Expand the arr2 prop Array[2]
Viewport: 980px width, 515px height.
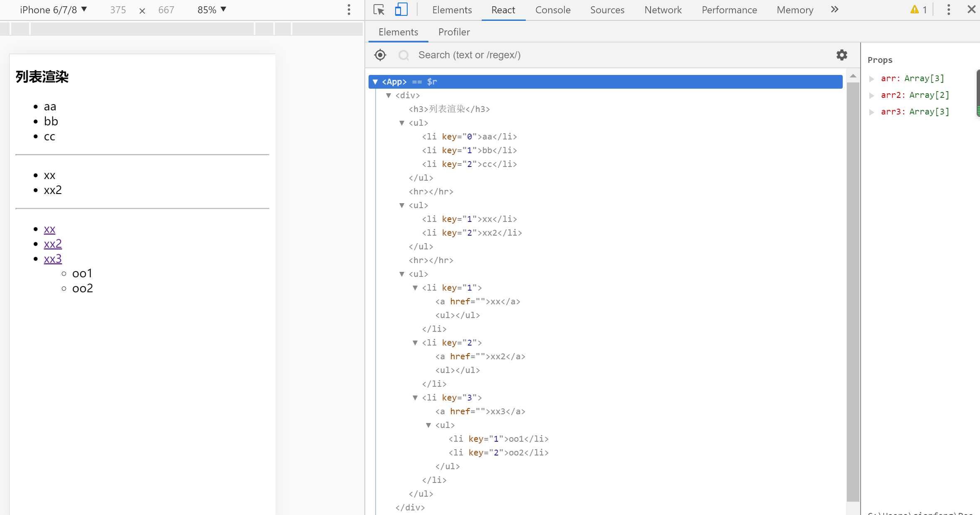tap(872, 95)
